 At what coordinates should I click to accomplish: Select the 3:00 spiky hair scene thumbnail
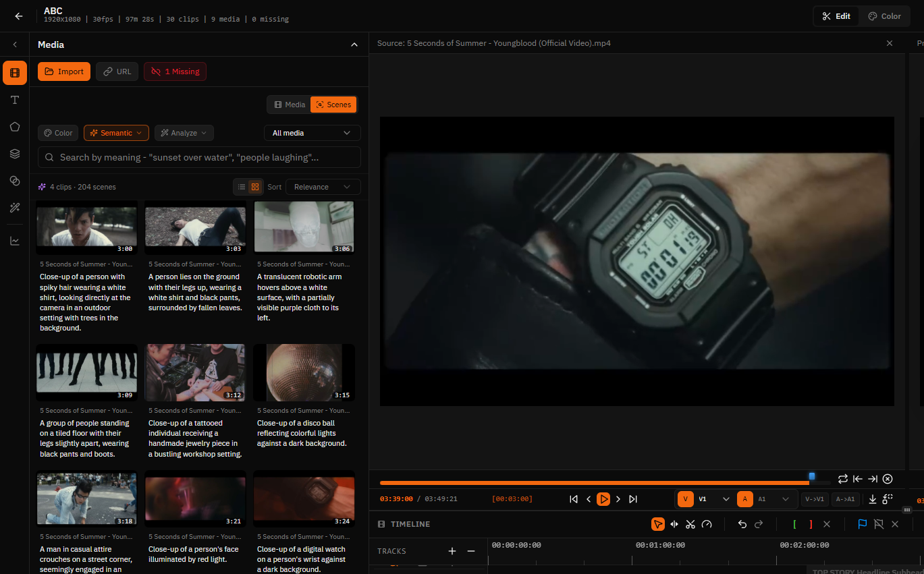pyautogui.click(x=86, y=227)
